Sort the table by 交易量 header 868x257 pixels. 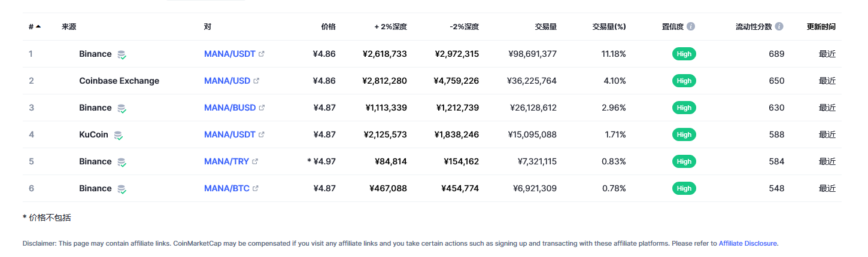tap(545, 27)
